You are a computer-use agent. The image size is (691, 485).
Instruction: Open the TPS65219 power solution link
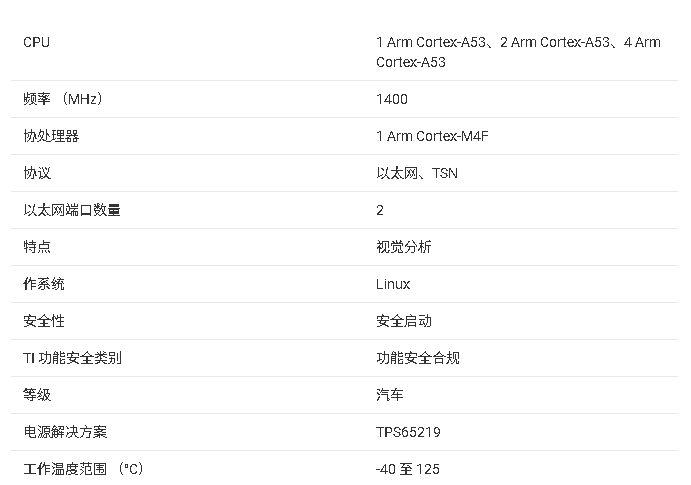[x=408, y=432]
